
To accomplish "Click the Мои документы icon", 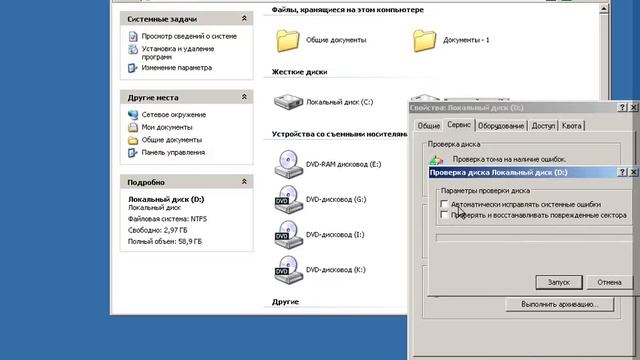I will click(x=133, y=128).
